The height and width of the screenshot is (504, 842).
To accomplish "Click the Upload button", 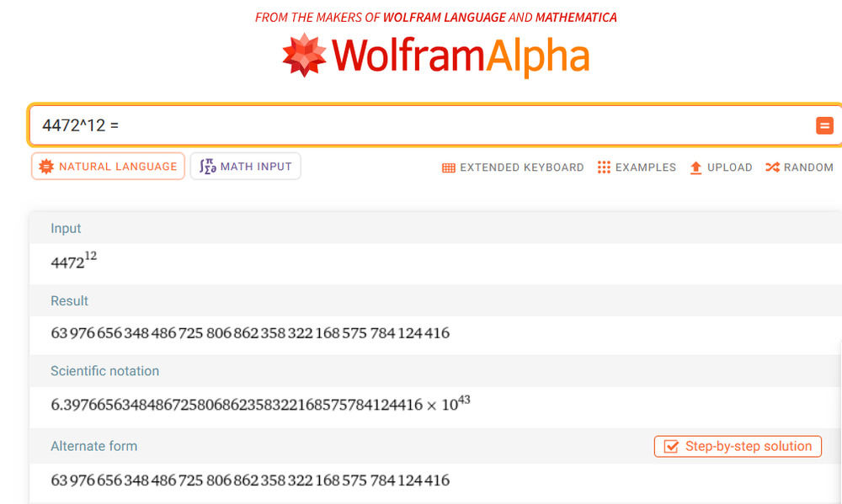I will tap(721, 167).
